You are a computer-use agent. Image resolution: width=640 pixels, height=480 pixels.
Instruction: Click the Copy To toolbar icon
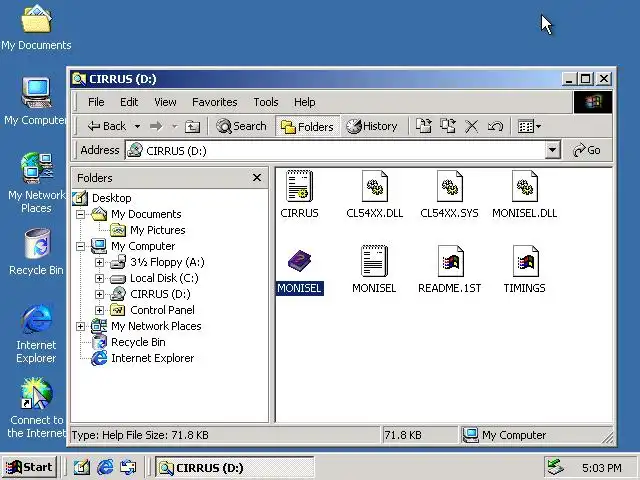pyautogui.click(x=448, y=126)
